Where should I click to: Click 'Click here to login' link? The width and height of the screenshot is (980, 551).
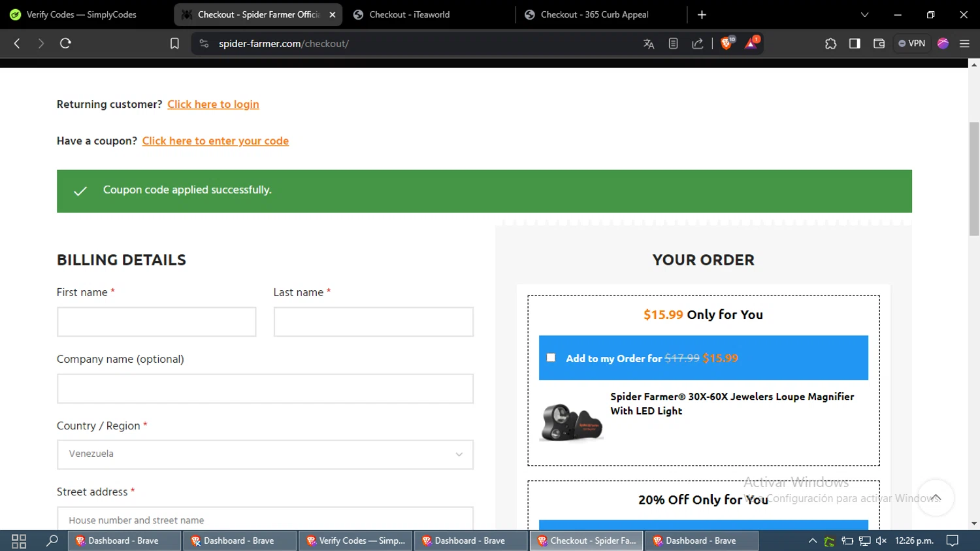click(213, 105)
